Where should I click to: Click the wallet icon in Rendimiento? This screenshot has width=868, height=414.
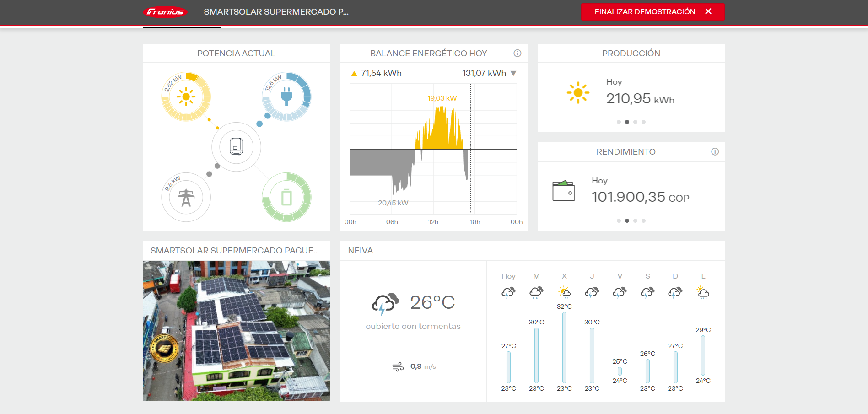coord(563,191)
